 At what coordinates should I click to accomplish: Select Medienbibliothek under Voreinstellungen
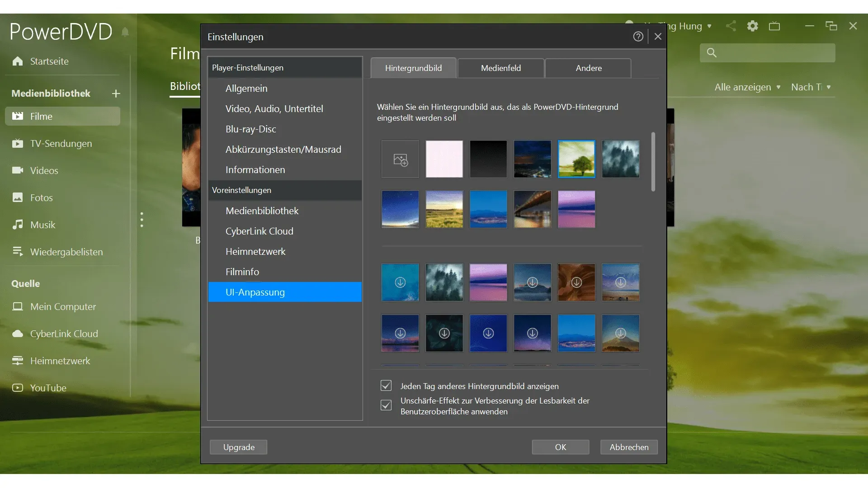(x=285, y=211)
